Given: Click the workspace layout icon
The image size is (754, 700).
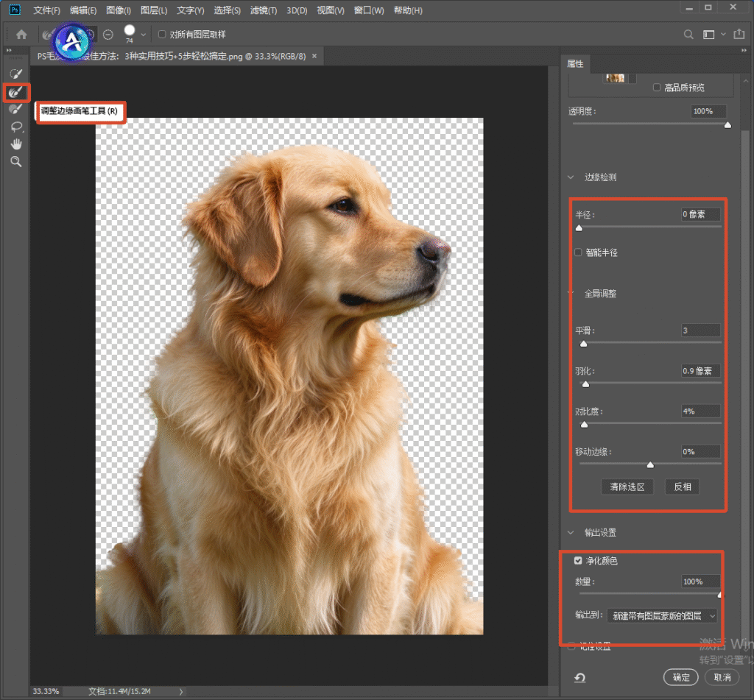Looking at the screenshot, I should (709, 35).
